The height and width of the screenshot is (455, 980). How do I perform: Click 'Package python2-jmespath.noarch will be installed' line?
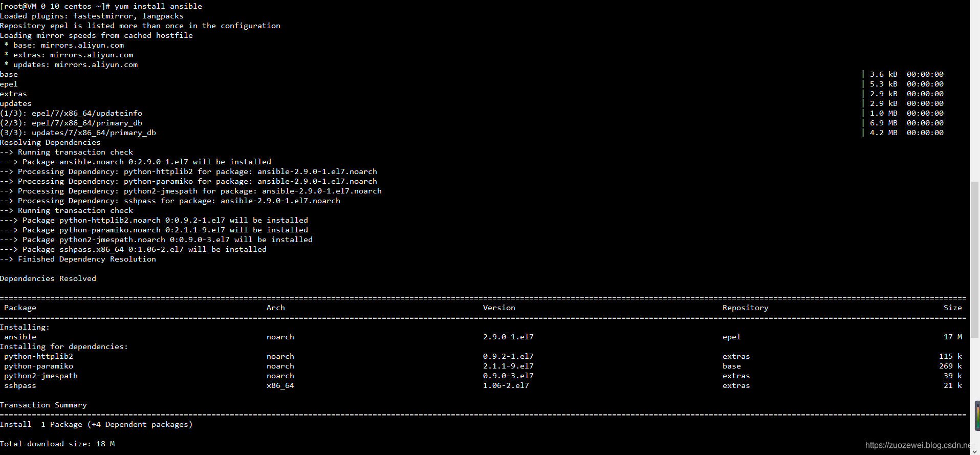(x=156, y=240)
